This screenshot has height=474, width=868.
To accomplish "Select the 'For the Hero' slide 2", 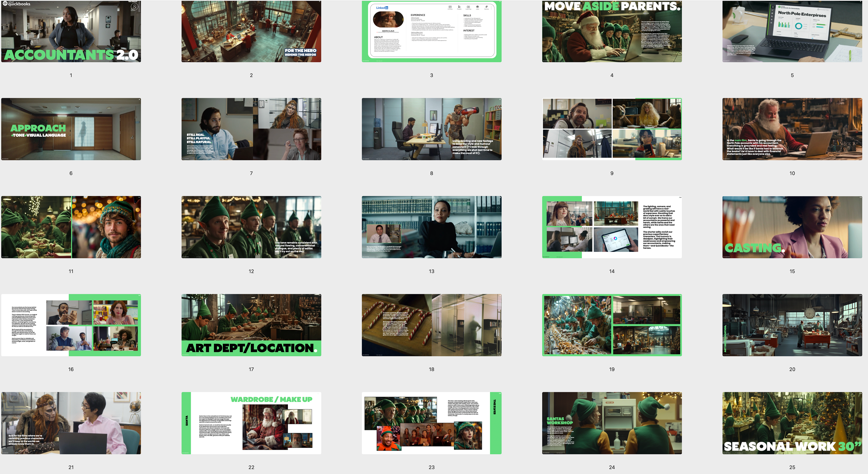I will 251,31.
